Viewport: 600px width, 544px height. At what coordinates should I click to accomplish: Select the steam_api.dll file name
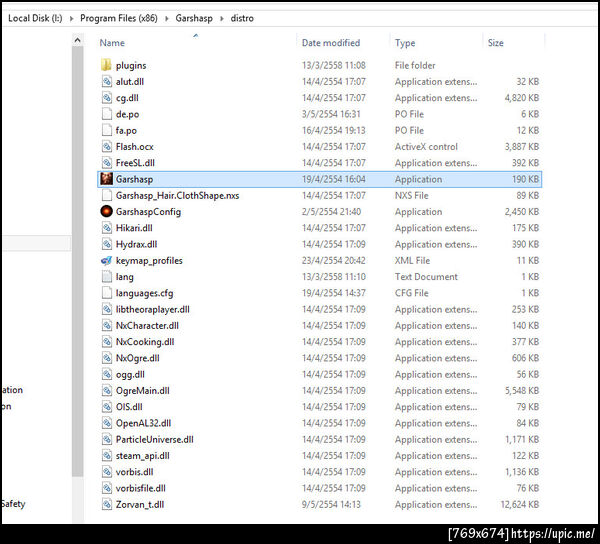coord(143,456)
